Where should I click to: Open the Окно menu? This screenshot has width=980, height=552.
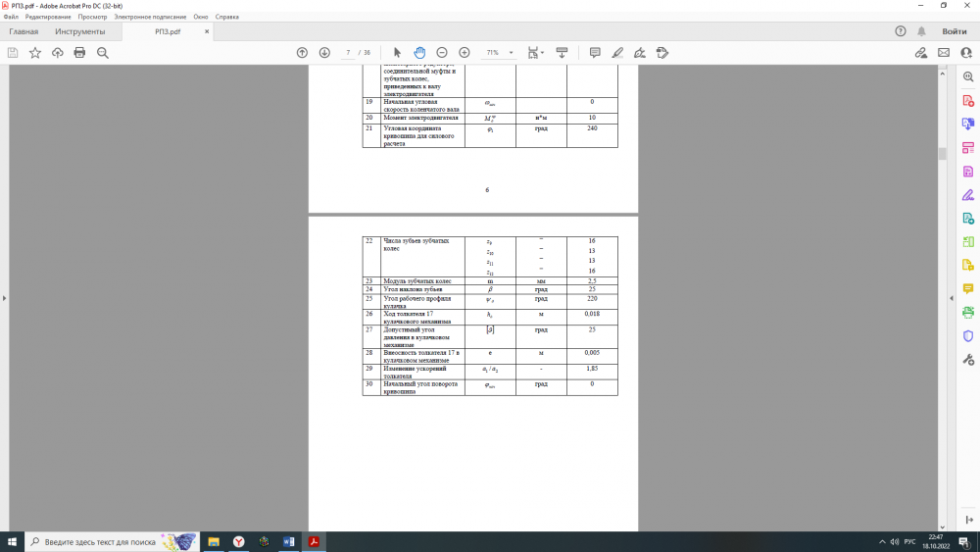point(201,17)
